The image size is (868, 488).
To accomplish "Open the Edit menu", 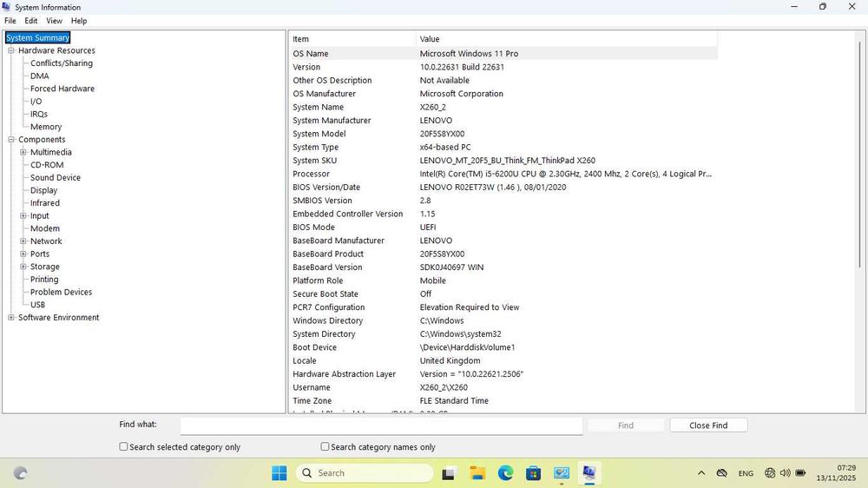I will coord(31,21).
